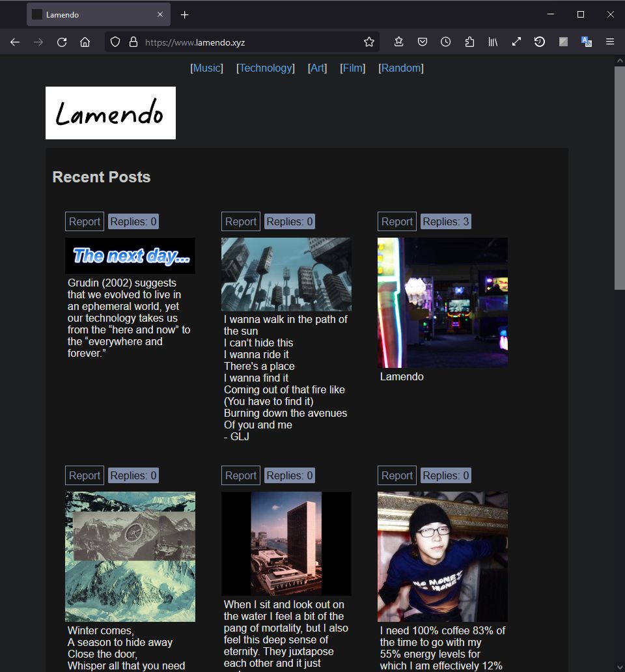Screen dimensions: 625x672
Task: Reload the Lamendo page
Action: click(x=62, y=42)
